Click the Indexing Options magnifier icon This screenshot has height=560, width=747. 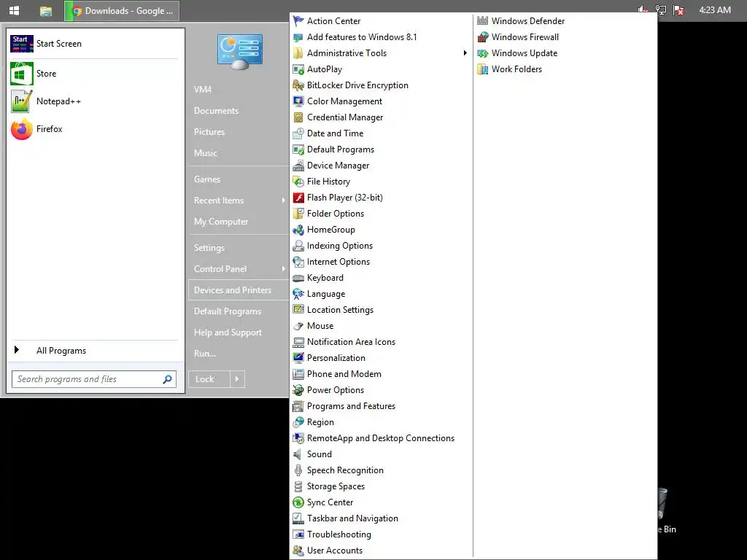coord(298,246)
